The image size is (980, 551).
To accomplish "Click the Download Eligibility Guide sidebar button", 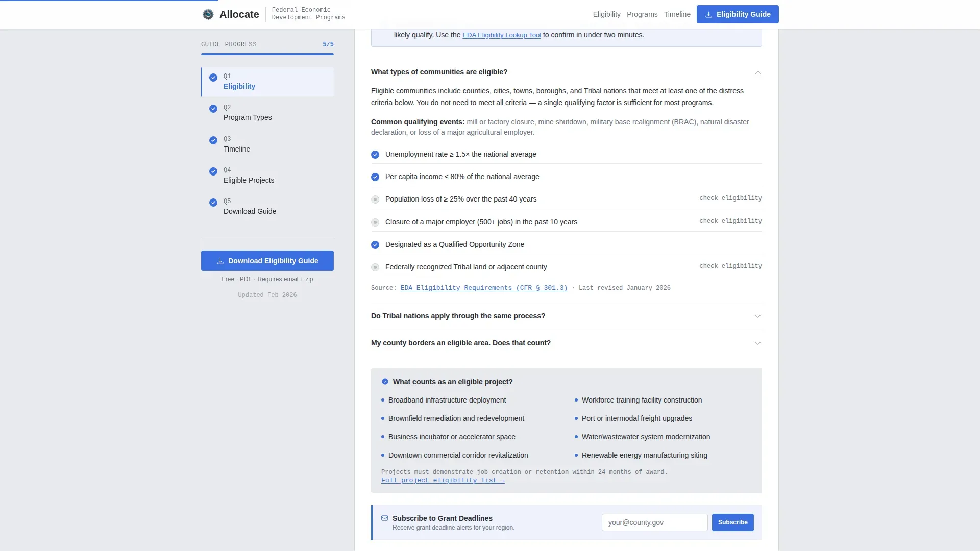I will (x=267, y=261).
